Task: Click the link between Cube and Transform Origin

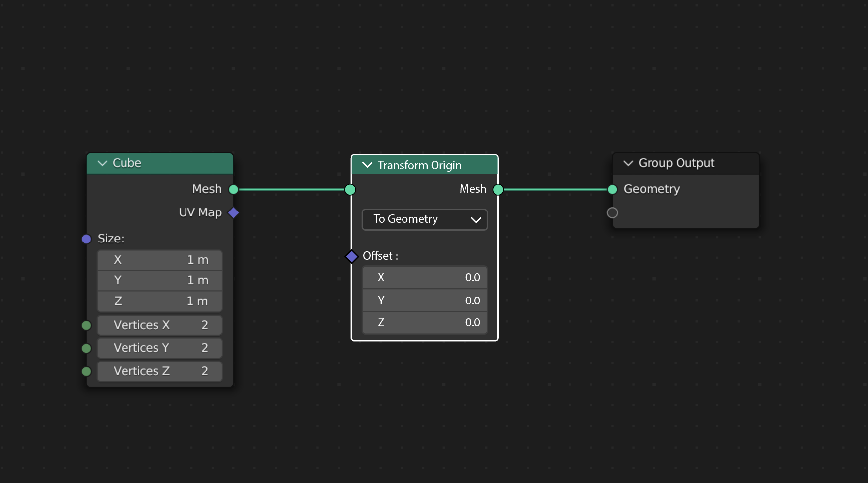Action: coord(292,189)
